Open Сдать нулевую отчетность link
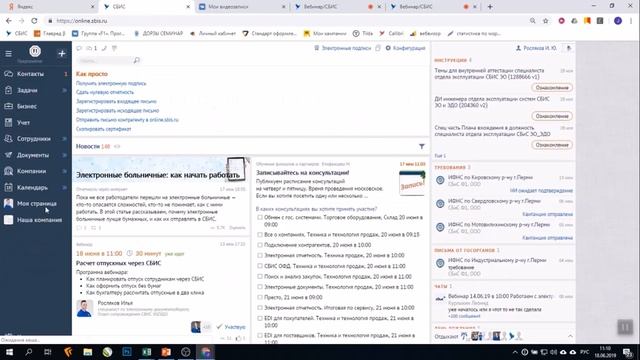Image resolution: width=640 pixels, height=360 pixels. coord(105,92)
